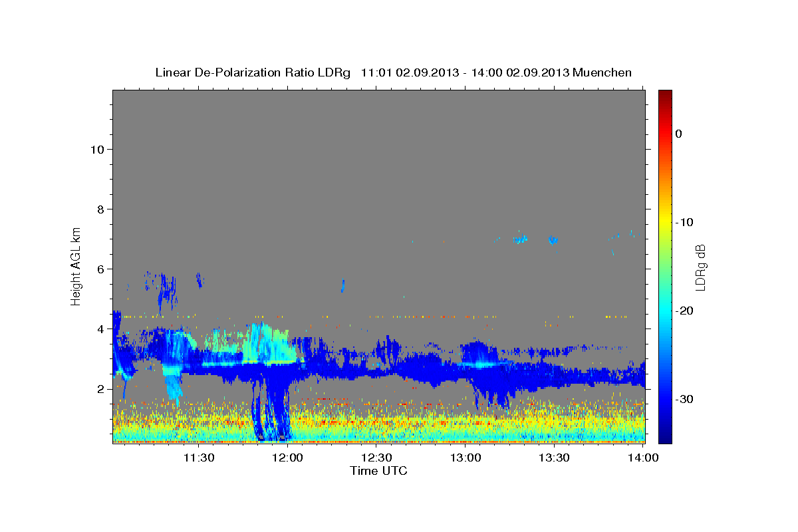
Task: Click height axis label '10'
Action: click(x=97, y=149)
